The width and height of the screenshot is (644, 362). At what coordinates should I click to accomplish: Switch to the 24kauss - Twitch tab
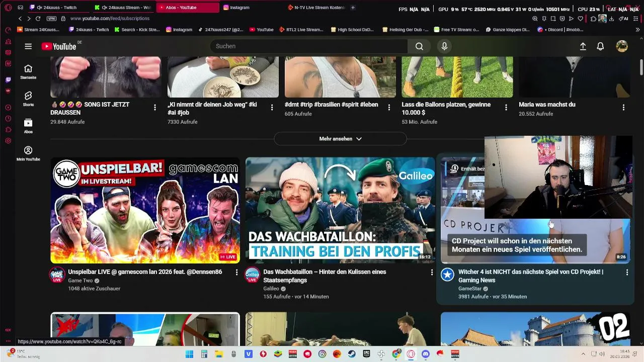click(58, 8)
